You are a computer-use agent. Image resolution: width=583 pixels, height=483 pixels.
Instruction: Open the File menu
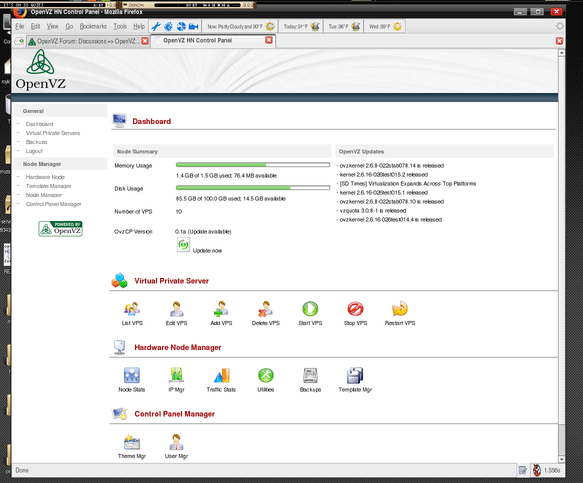click(x=20, y=26)
